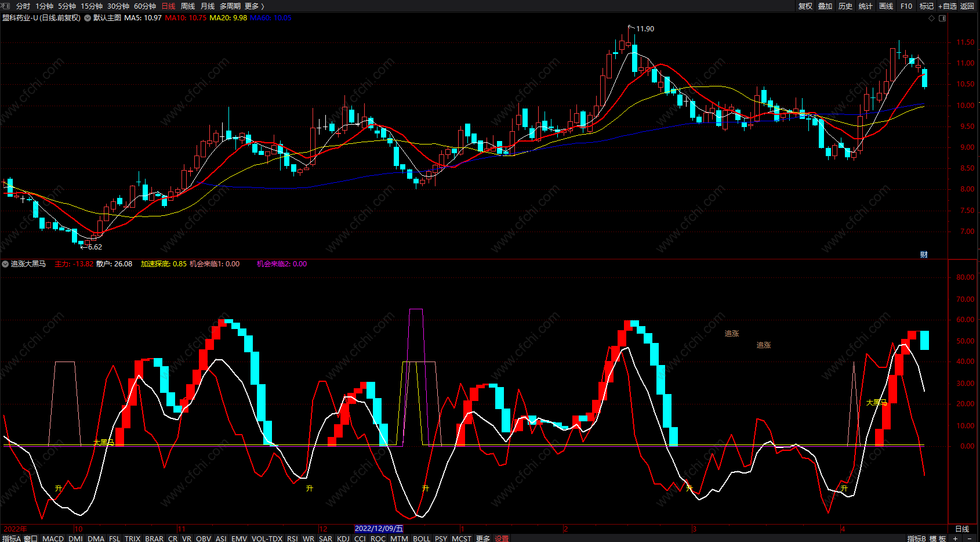Toggle the side panel layout icon

click(x=942, y=18)
